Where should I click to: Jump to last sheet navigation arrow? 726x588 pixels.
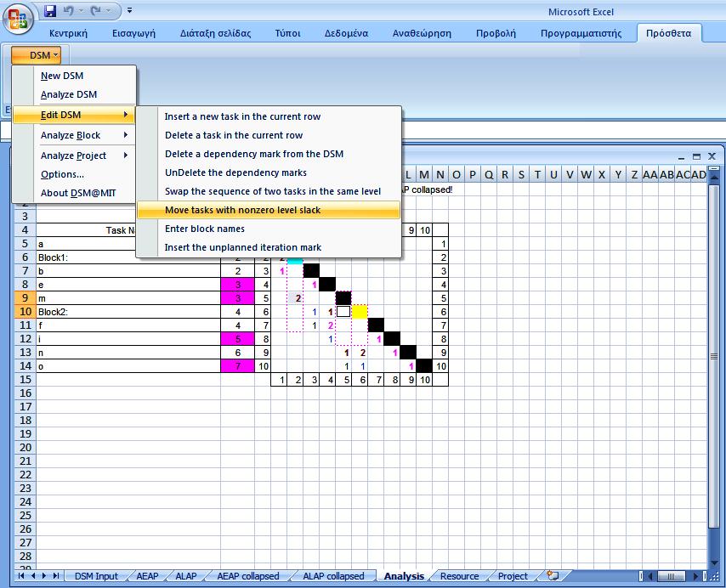click(56, 576)
